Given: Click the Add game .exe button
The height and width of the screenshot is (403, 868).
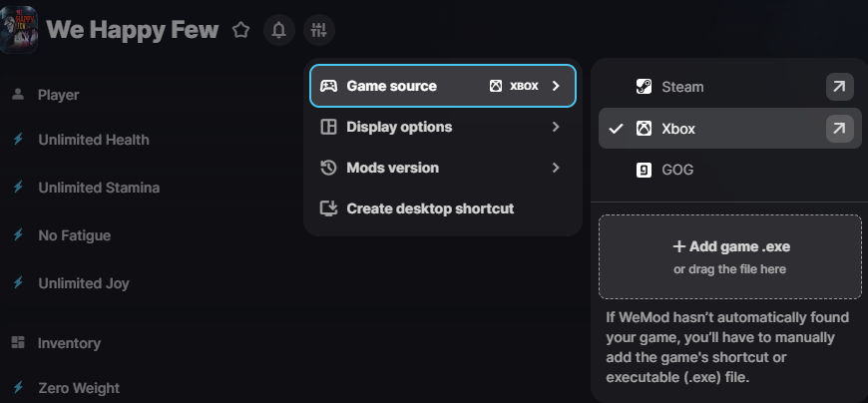Looking at the screenshot, I should point(729,256).
